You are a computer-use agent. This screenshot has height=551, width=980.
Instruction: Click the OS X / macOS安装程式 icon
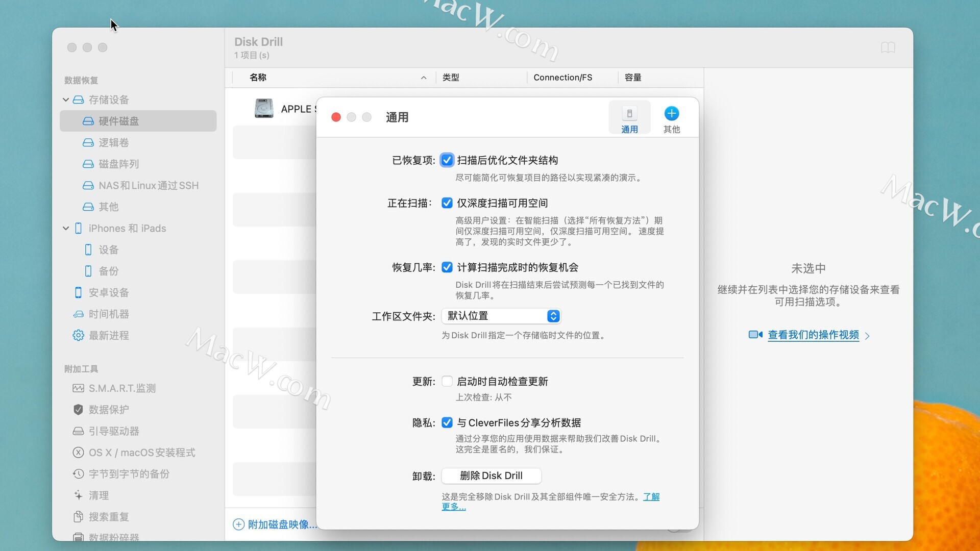[78, 453]
